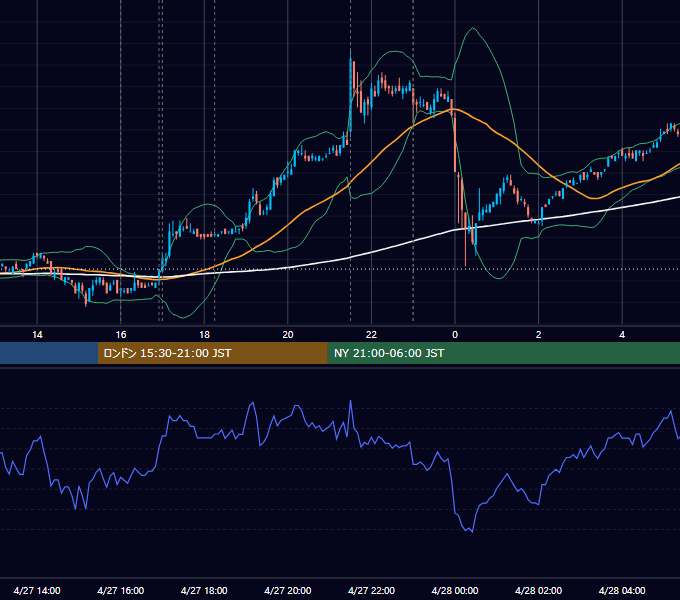Image resolution: width=680 pixels, height=600 pixels.
Task: Click the blue session bar before ロンドン
Action: pos(49,353)
